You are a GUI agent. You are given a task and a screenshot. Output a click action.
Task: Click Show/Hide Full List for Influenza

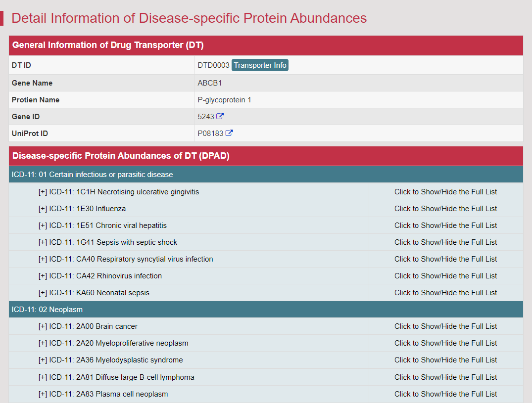(x=445, y=209)
